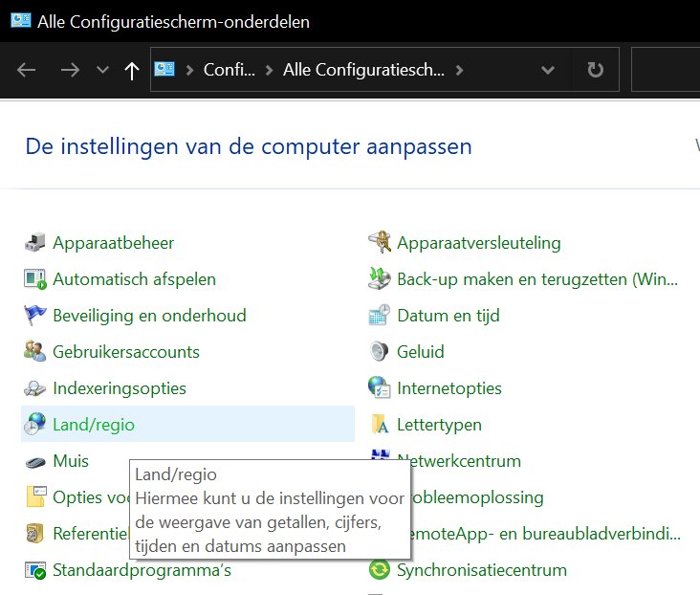Go up one level with the up arrow
The image size is (700, 595).
coord(132,70)
